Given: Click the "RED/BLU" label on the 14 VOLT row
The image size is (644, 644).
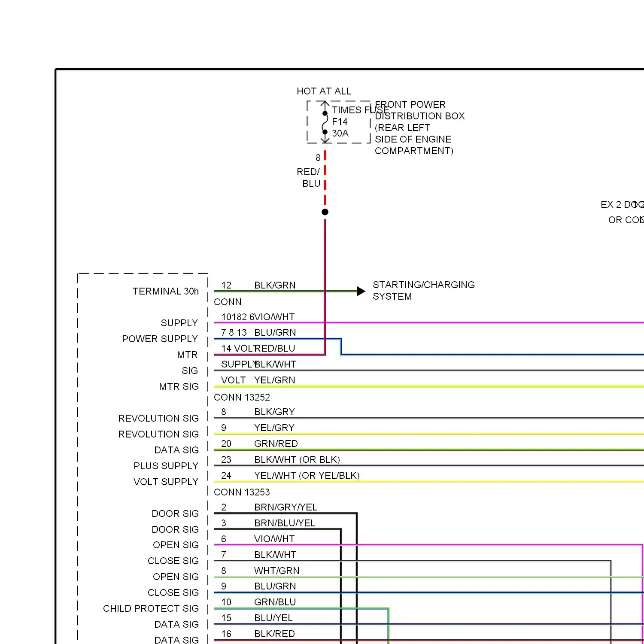Looking at the screenshot, I should 275,348.
